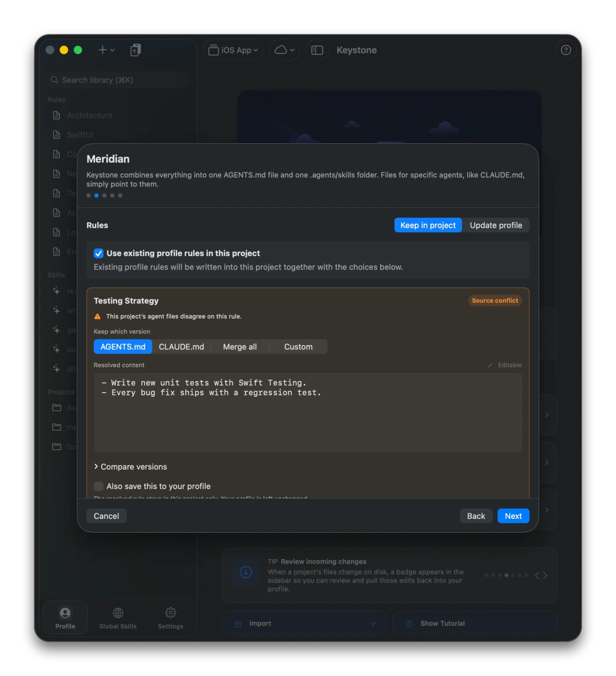The width and height of the screenshot is (616, 676).
Task: Uncheck Use existing profile rules checkbox
Action: point(99,254)
